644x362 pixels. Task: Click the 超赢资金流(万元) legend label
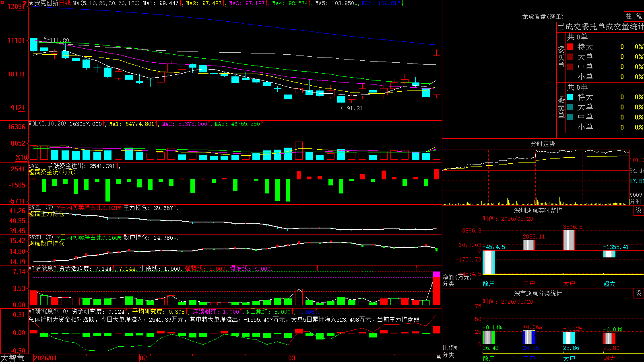tap(52, 172)
